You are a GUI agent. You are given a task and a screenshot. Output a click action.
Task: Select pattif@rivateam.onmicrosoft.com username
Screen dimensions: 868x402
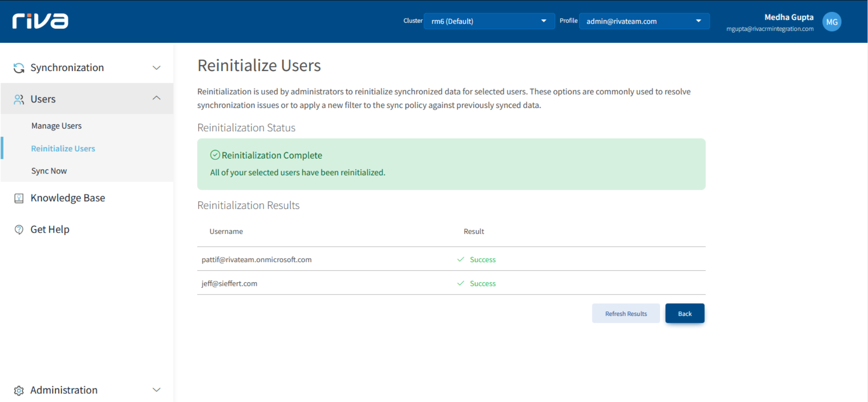coord(257,260)
